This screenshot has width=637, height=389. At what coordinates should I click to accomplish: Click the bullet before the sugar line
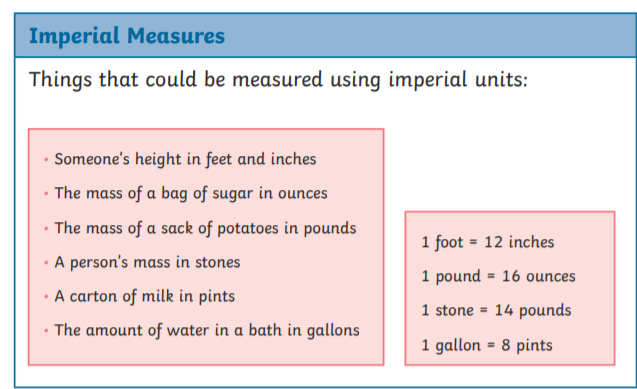click(46, 194)
